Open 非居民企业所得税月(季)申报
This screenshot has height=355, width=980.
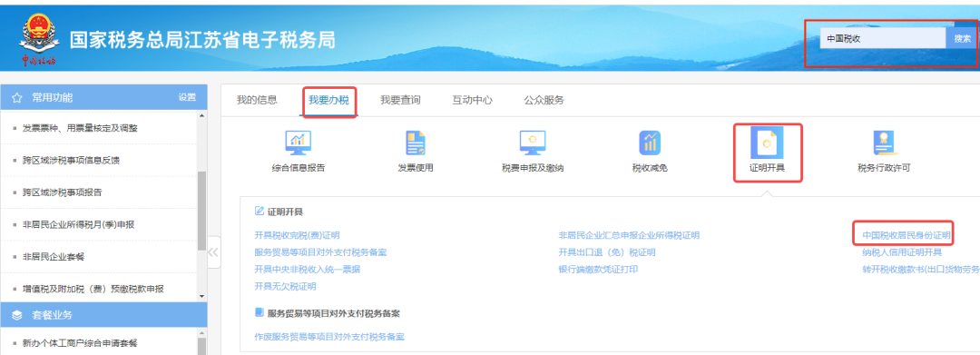[79, 224]
